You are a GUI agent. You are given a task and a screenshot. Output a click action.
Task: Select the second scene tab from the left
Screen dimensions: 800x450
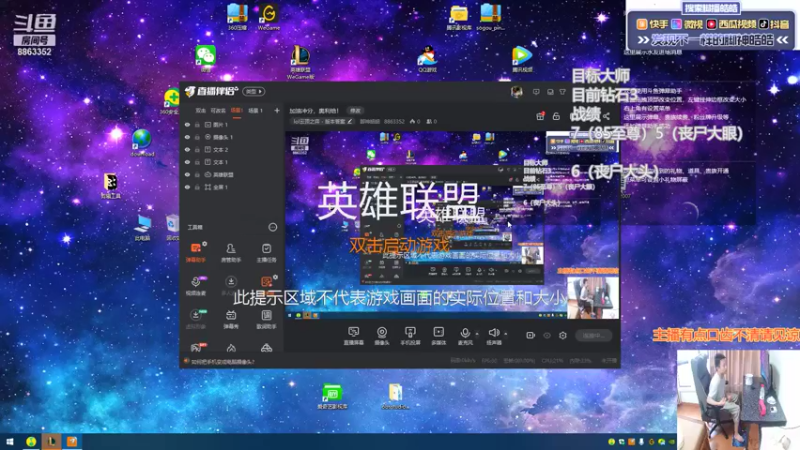218,110
